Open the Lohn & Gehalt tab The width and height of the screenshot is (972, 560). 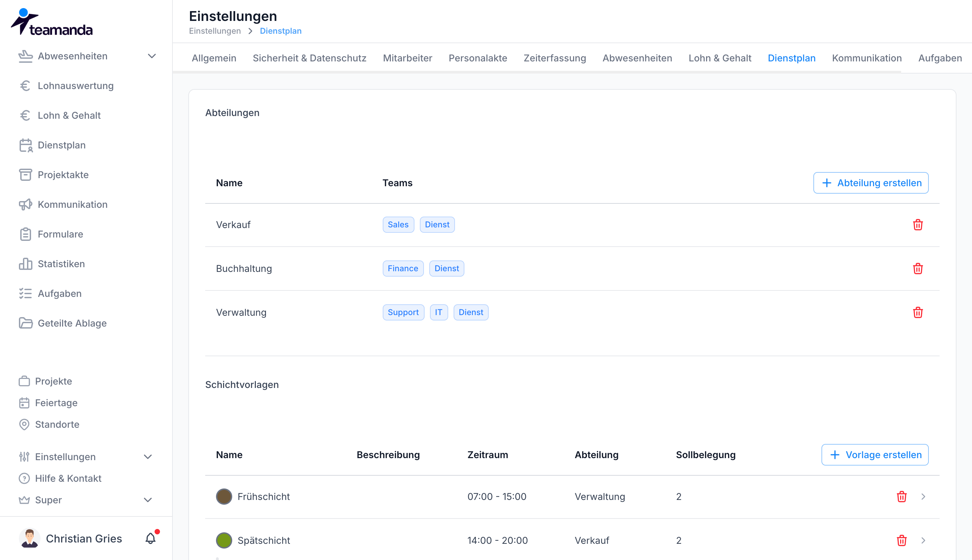coord(720,58)
